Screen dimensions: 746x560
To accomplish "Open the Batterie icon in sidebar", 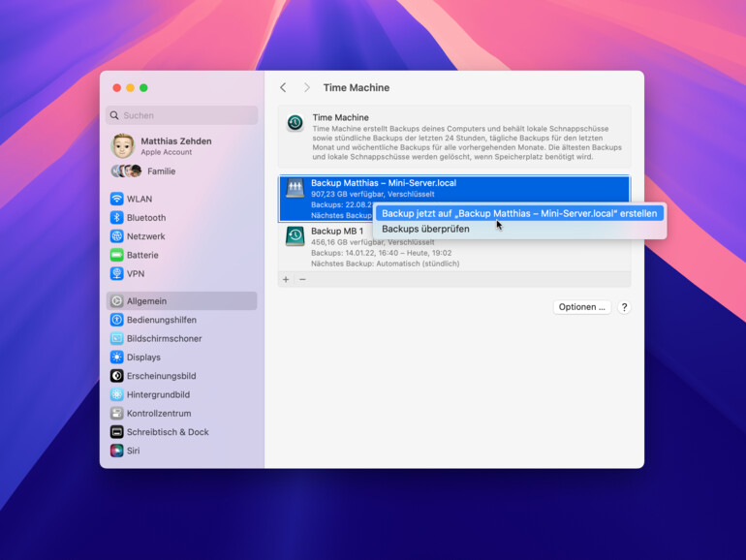I will click(x=116, y=255).
